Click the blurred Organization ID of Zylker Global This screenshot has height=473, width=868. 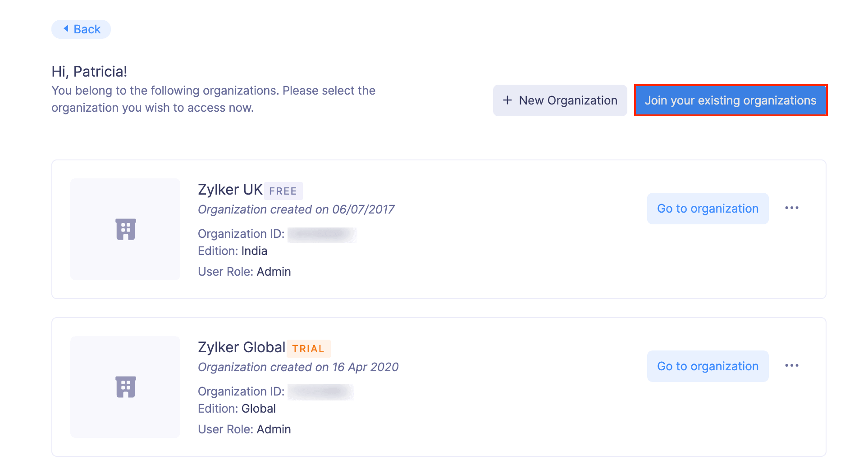tap(320, 392)
